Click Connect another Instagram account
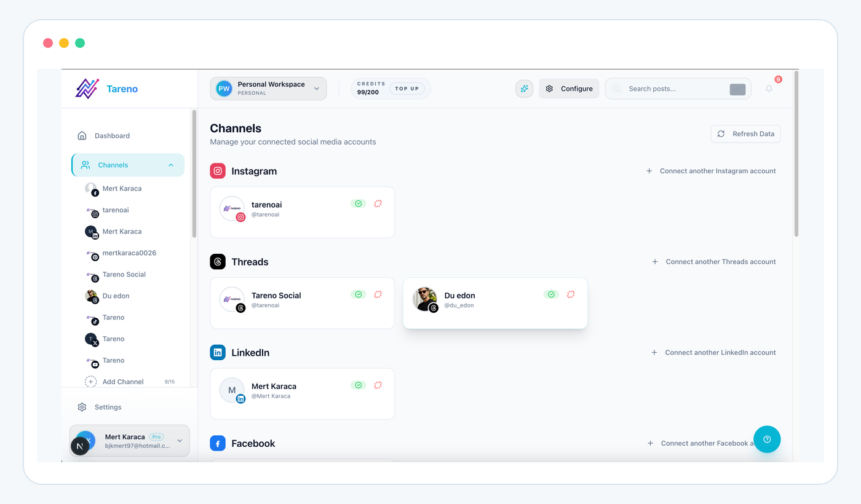The width and height of the screenshot is (861, 504). tap(710, 171)
